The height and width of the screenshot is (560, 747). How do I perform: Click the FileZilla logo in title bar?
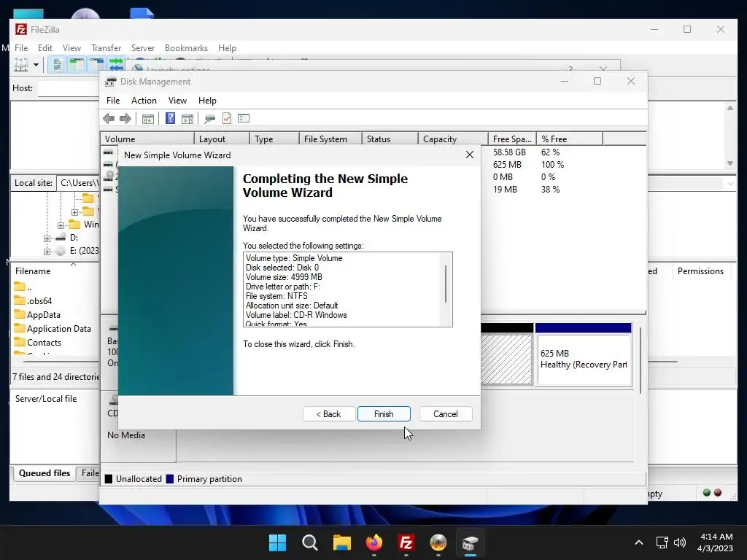click(21, 29)
